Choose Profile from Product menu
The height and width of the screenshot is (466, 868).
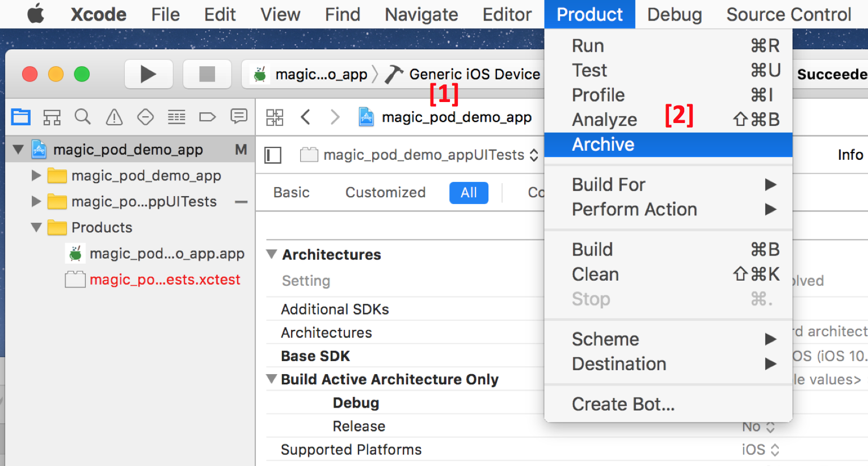(668, 95)
